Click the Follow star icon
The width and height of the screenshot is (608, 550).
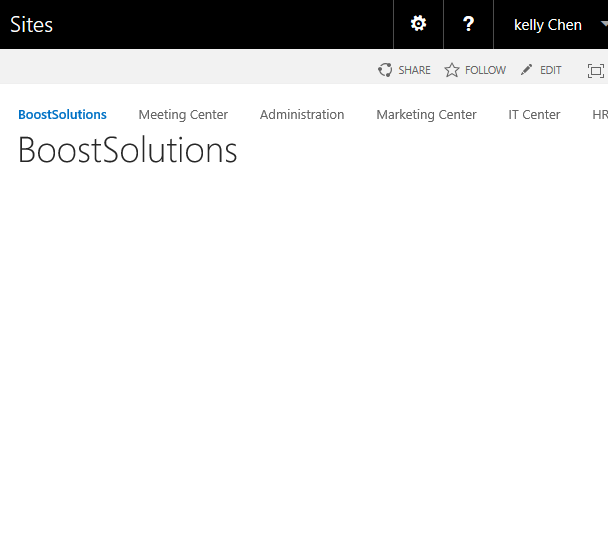point(452,70)
